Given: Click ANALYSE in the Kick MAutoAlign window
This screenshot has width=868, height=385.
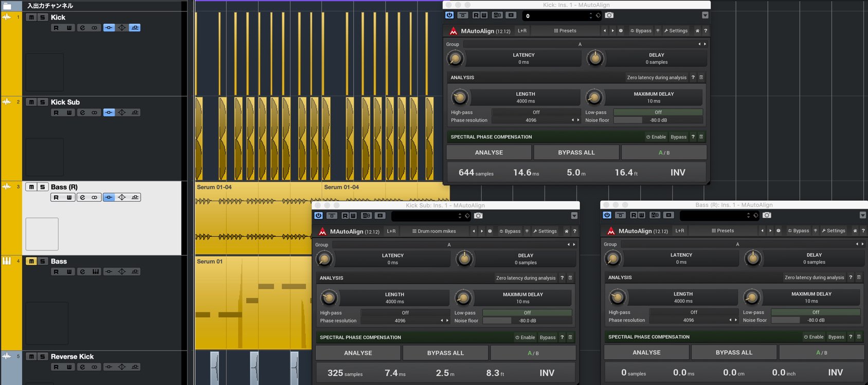Looking at the screenshot, I should pos(489,153).
